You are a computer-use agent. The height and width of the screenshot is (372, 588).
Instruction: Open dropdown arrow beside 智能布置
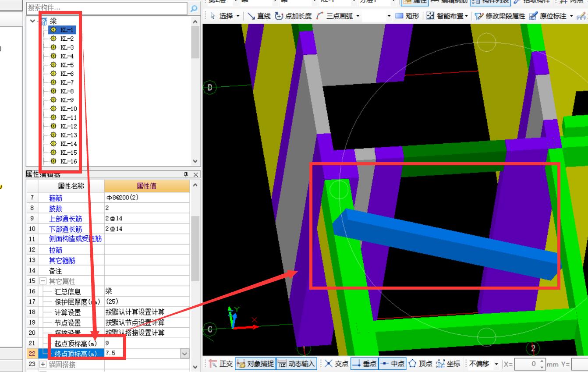coord(466,16)
